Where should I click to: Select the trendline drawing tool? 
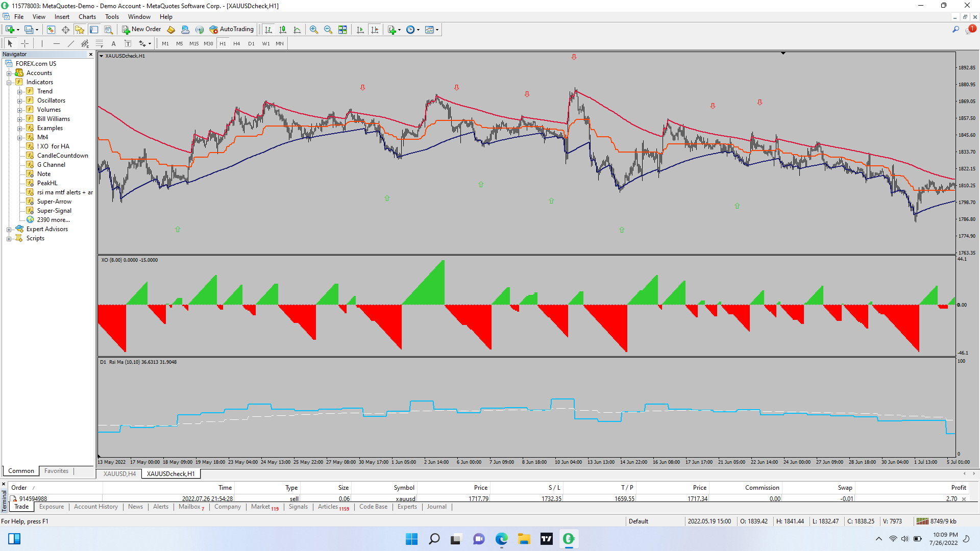pos(70,43)
